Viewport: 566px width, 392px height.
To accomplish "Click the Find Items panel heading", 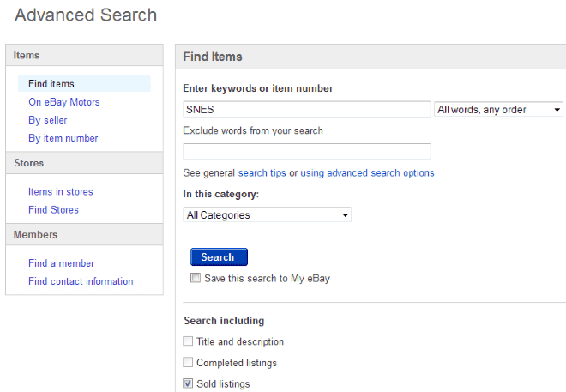I will tap(213, 57).
